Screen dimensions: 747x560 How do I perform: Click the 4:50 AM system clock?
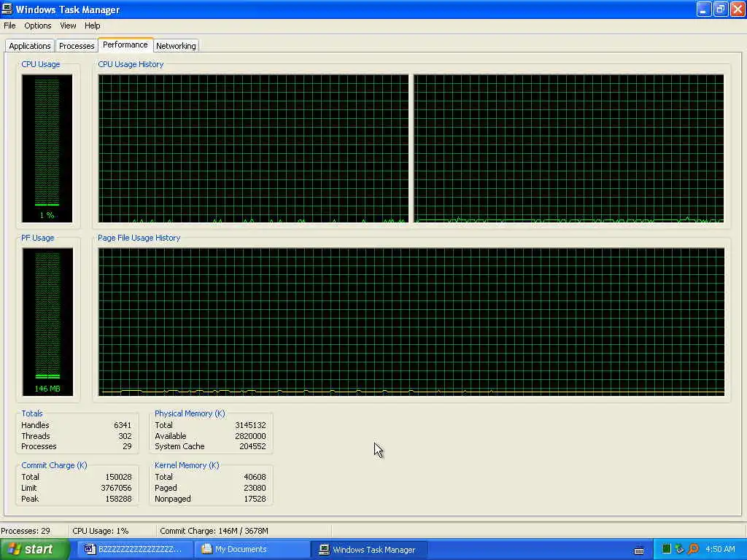720,549
